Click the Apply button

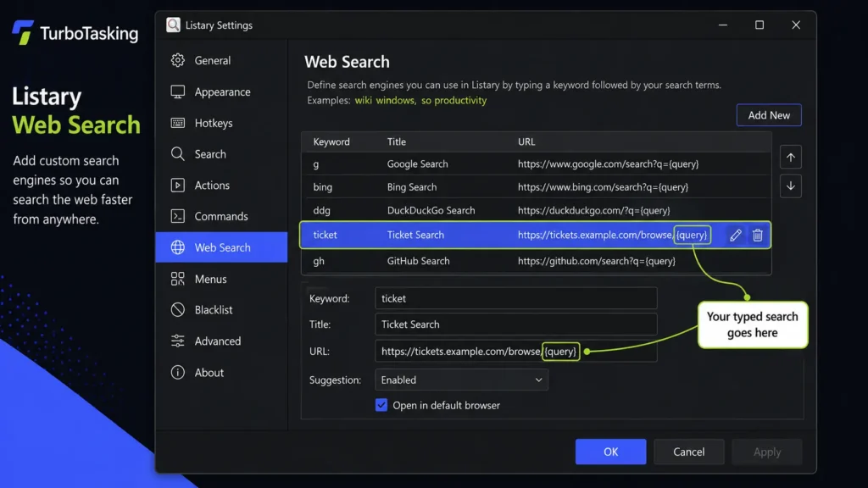tap(766, 452)
